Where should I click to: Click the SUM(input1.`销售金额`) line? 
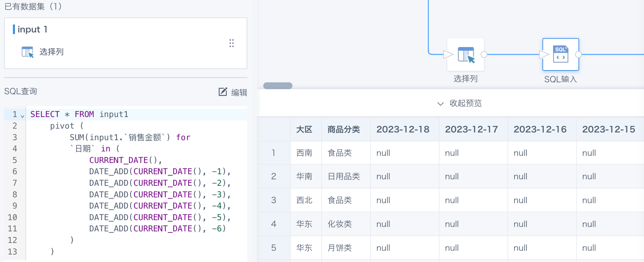click(x=130, y=137)
